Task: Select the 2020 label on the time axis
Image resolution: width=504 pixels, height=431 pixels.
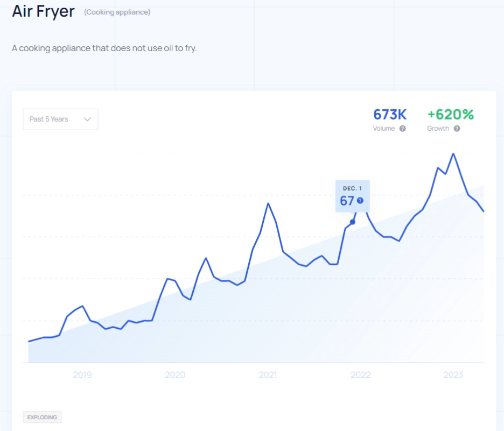Action: point(175,375)
